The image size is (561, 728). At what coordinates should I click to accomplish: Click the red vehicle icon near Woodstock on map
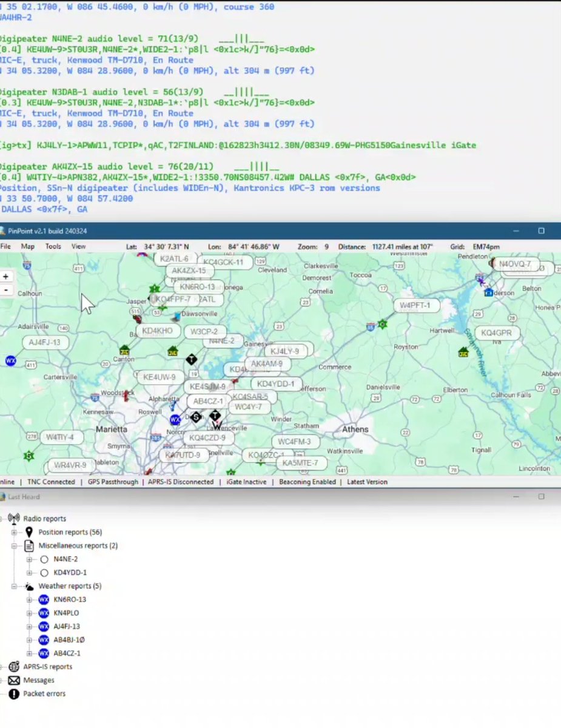click(126, 396)
